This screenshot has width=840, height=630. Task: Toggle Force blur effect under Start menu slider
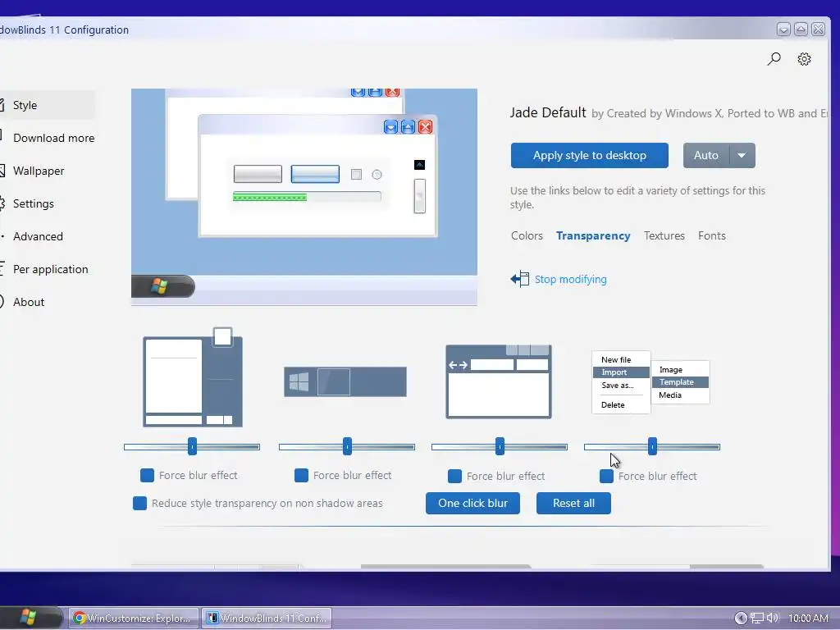(x=147, y=475)
